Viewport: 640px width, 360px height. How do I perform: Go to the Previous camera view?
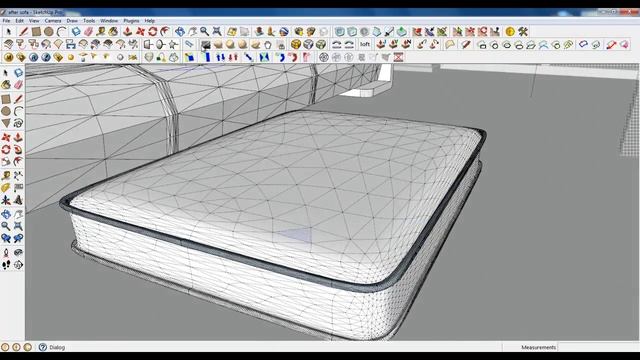(x=6, y=238)
